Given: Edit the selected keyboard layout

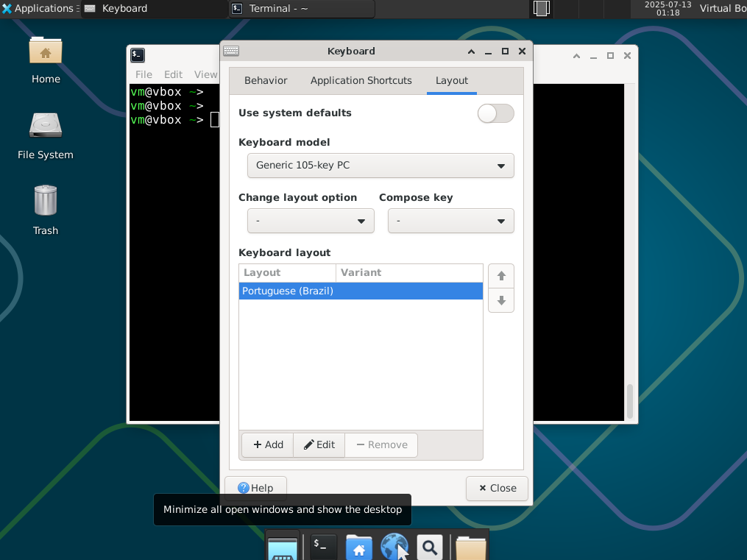Looking at the screenshot, I should click(x=319, y=444).
